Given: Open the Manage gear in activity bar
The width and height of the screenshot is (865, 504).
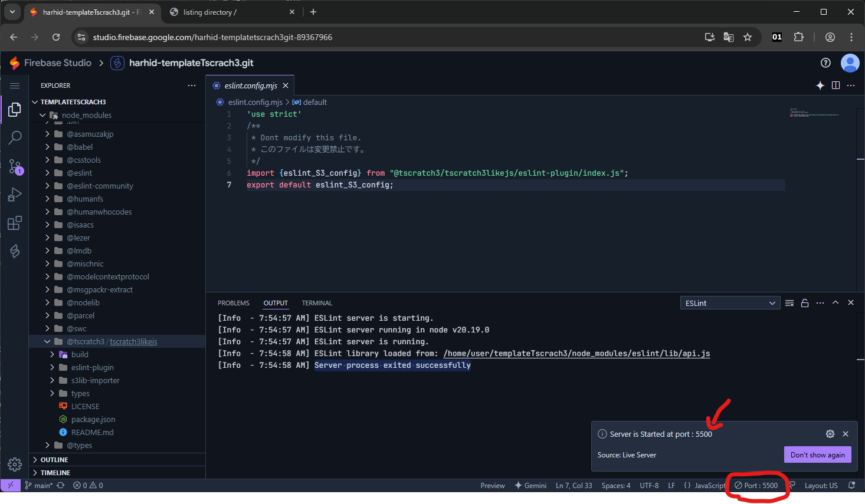Looking at the screenshot, I should tap(15, 464).
